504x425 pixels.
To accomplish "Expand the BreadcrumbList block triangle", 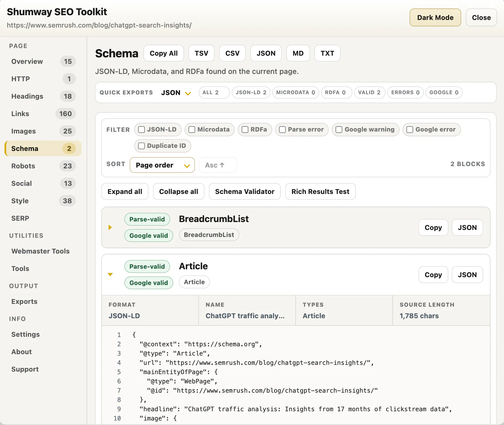I will 110,227.
